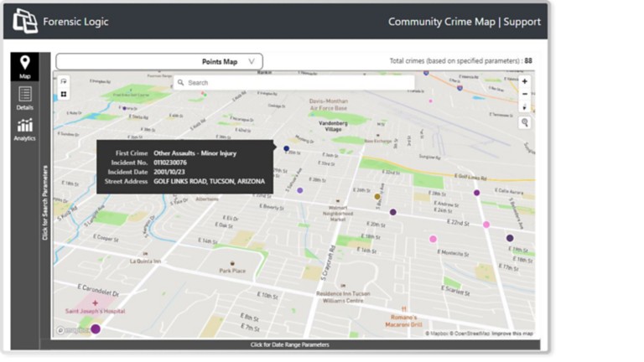
Task: Select dark blue crime point beside tooltip
Action: click(286, 148)
